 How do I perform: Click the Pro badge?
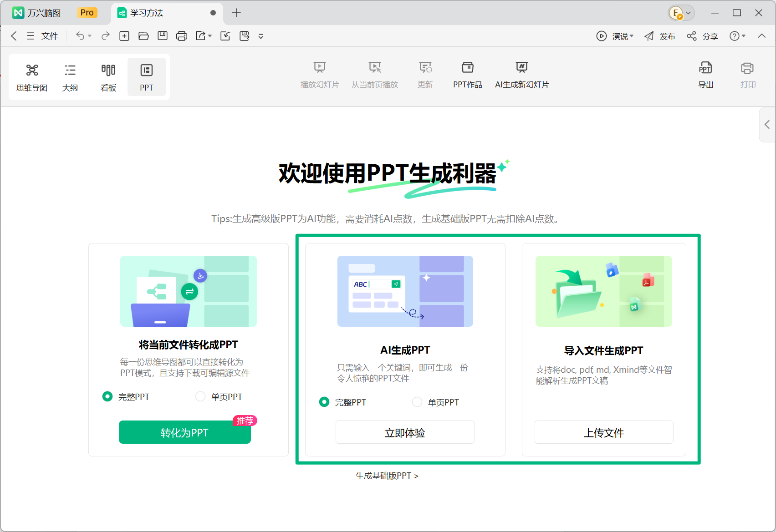coord(87,13)
